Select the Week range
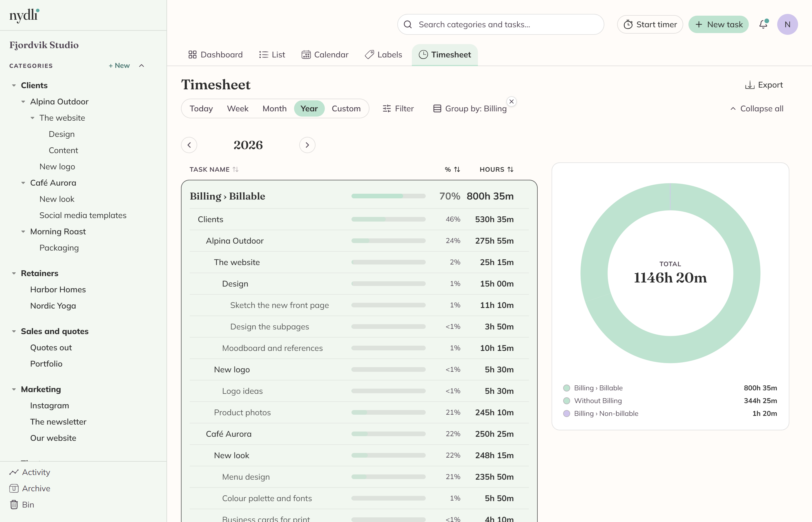Image resolution: width=812 pixels, height=522 pixels. click(238, 108)
